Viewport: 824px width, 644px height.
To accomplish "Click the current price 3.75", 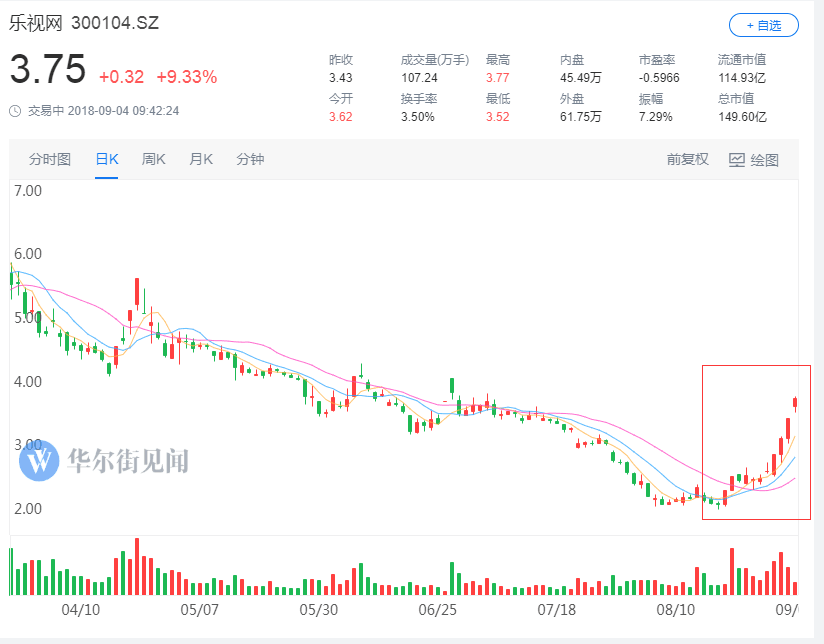I will click(x=48, y=69).
